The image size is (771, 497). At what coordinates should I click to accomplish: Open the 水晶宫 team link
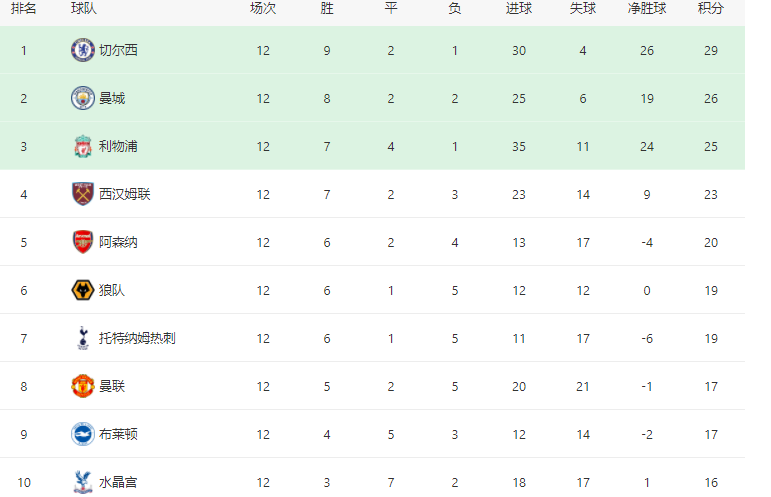pyautogui.click(x=118, y=482)
